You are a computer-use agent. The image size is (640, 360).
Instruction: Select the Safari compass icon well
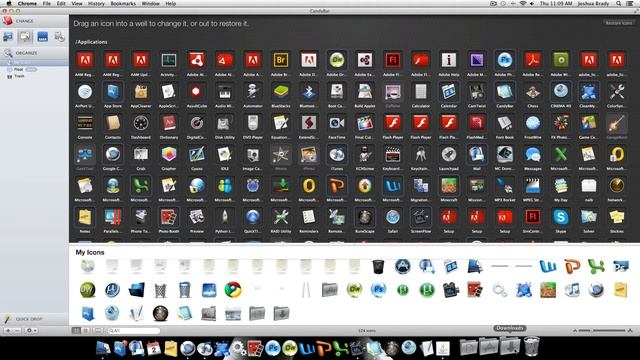393,217
